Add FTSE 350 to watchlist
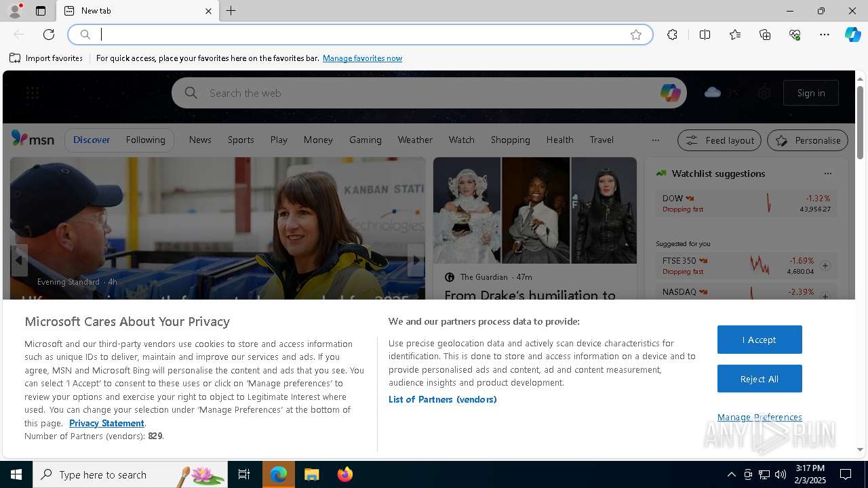868x488 pixels. pos(825,266)
